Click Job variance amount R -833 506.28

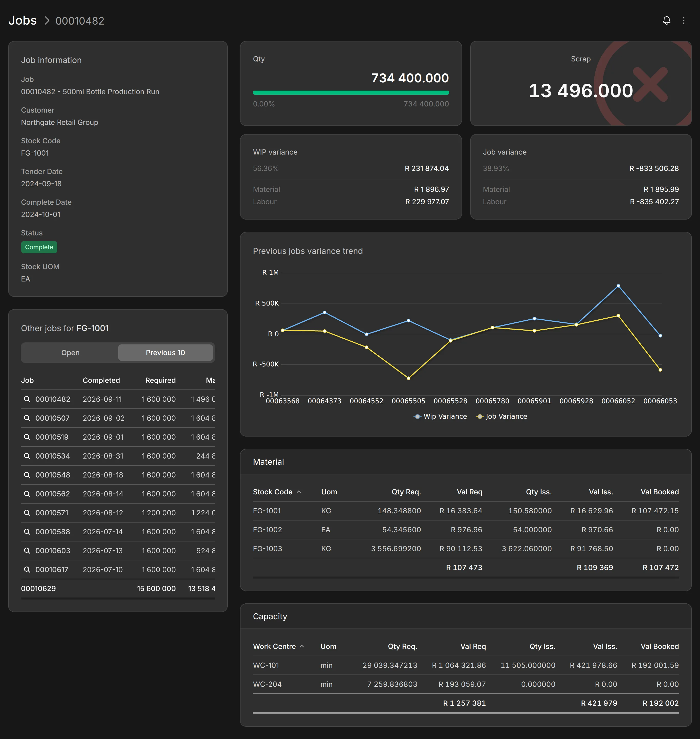point(654,168)
